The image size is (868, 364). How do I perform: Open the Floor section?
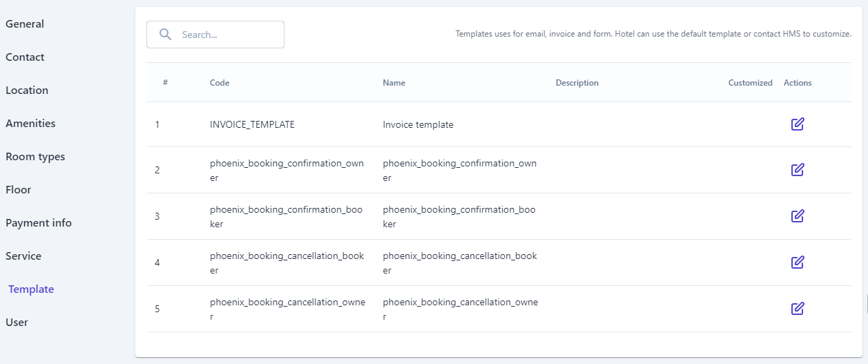(x=19, y=190)
